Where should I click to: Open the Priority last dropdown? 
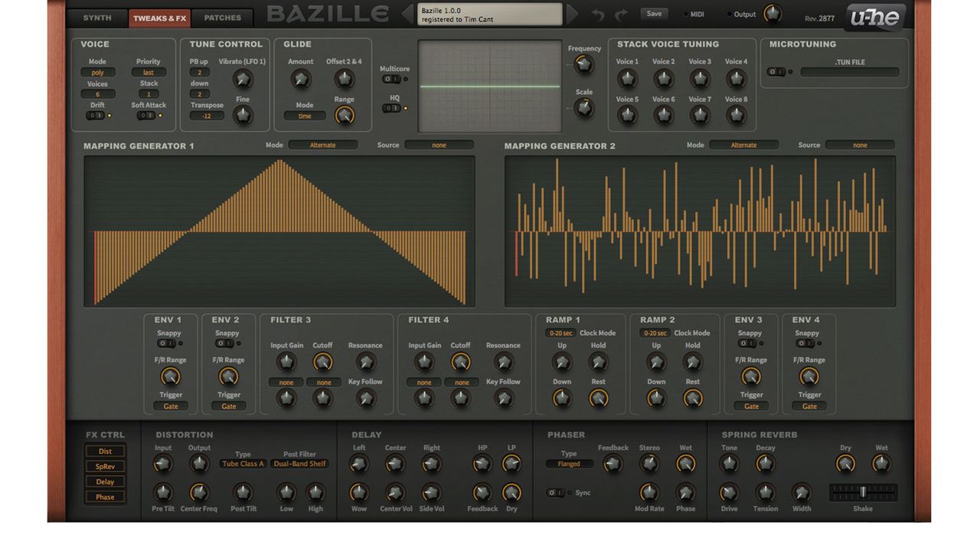(x=149, y=73)
